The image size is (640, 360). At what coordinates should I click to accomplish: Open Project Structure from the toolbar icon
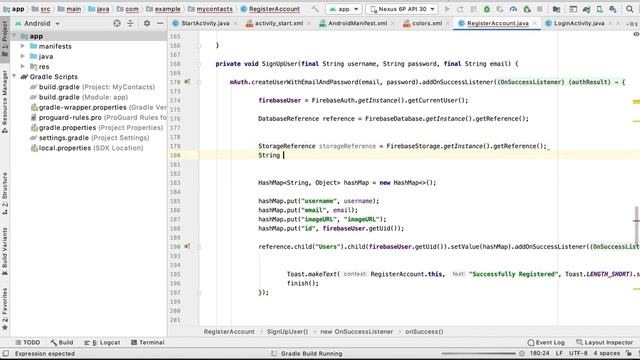(556, 9)
